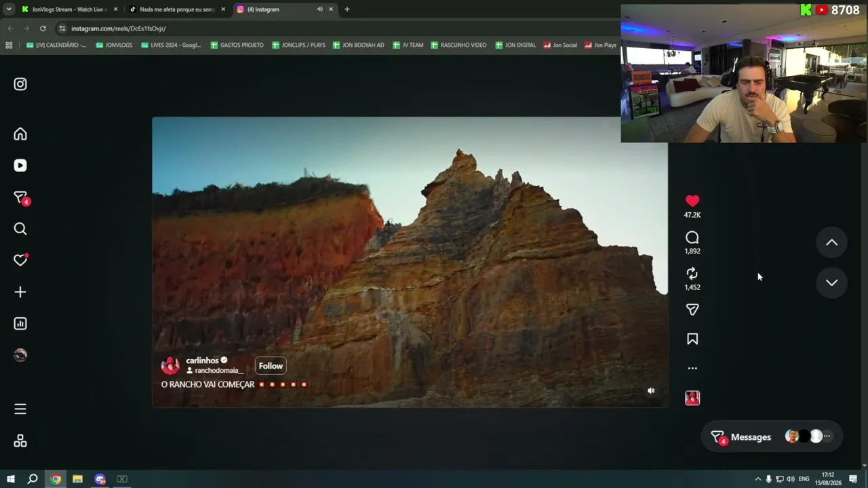Like the reel with the heart icon
868x488 pixels.
(692, 201)
